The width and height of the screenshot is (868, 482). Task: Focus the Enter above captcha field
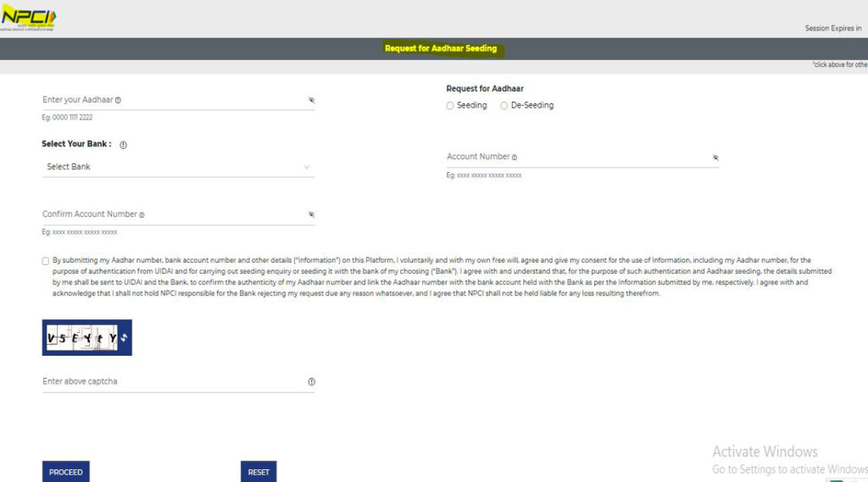pos(178,382)
